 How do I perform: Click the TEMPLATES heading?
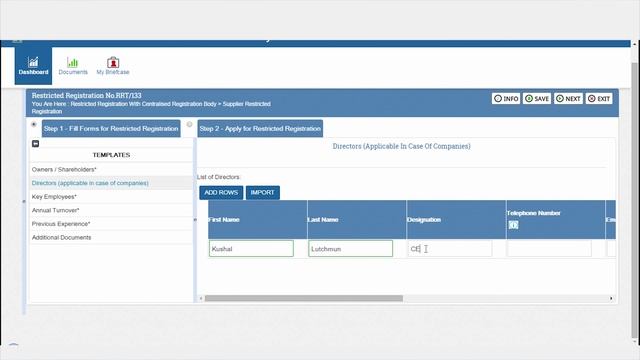[x=111, y=155]
